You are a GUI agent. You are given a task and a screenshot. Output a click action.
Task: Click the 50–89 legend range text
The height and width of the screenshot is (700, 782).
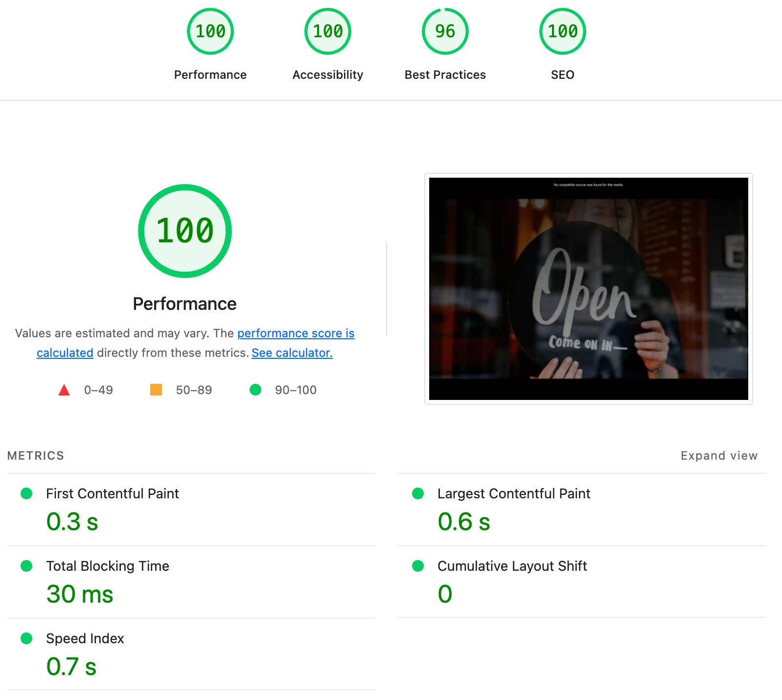(194, 390)
